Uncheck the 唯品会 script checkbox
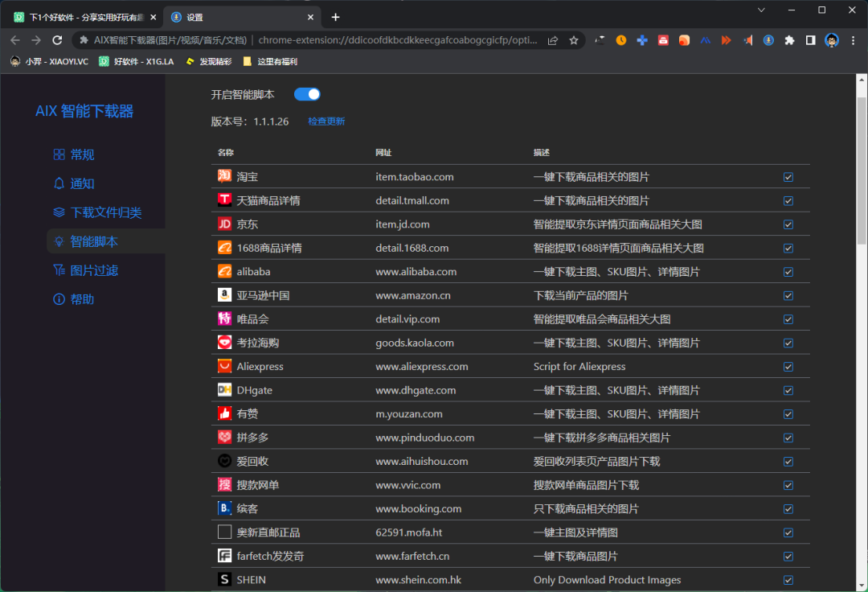The height and width of the screenshot is (592, 868). [x=788, y=319]
